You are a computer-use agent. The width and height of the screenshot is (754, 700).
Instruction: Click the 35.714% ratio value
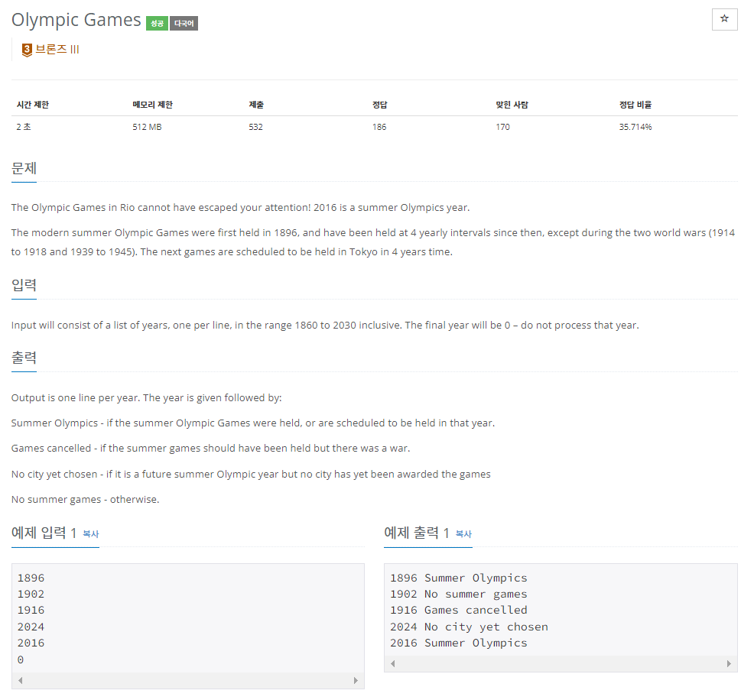[635, 127]
